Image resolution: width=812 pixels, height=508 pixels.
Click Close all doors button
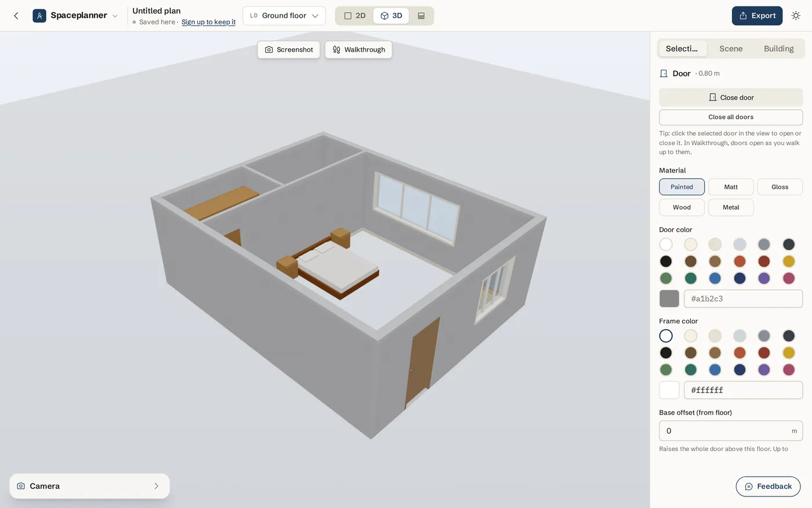731,117
